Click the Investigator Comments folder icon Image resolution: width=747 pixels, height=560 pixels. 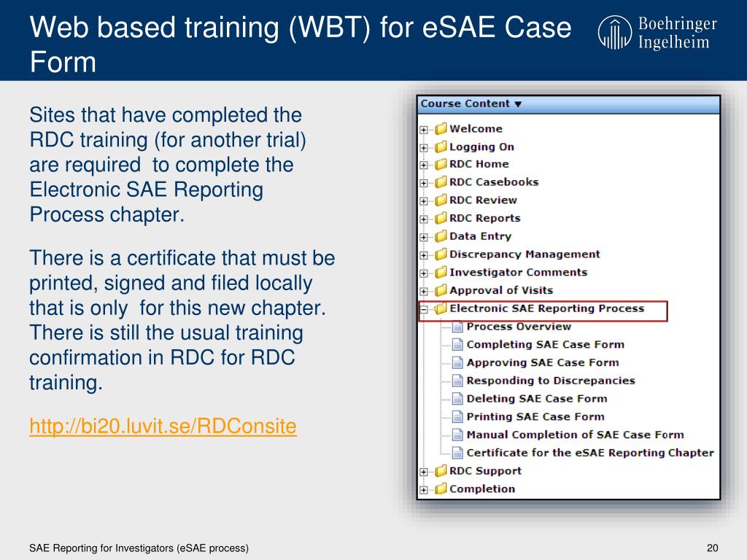click(441, 273)
